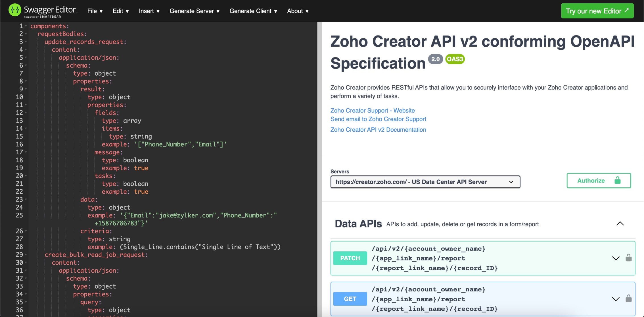Screen dimensions: 644x317
Task: Click the Single_Line.contains example on line 28
Action: (200, 247)
